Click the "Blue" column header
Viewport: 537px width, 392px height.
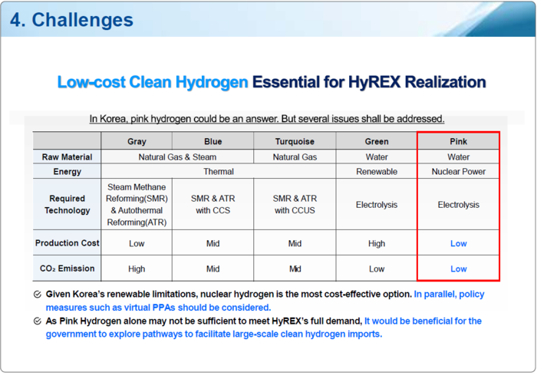coord(213,141)
